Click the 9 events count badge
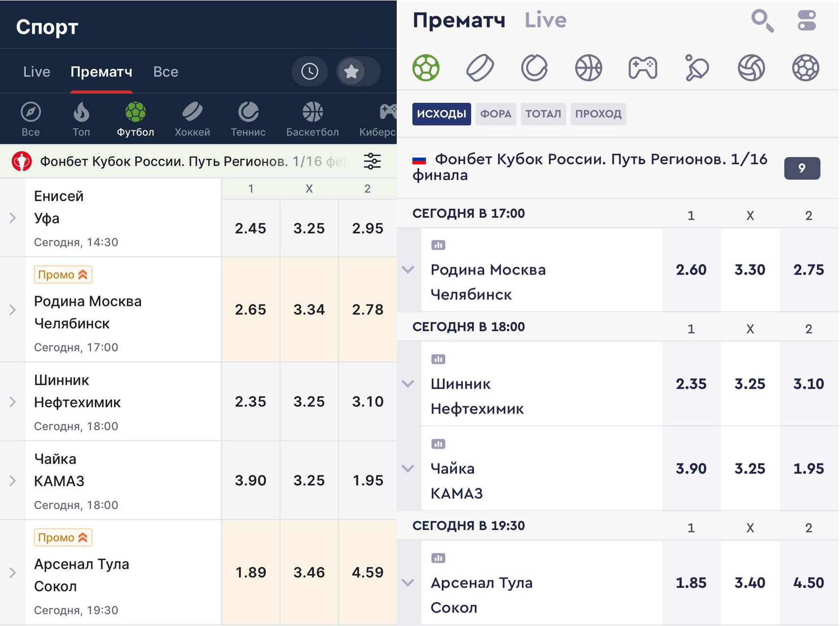This screenshot has height=626, width=840. 802,168
